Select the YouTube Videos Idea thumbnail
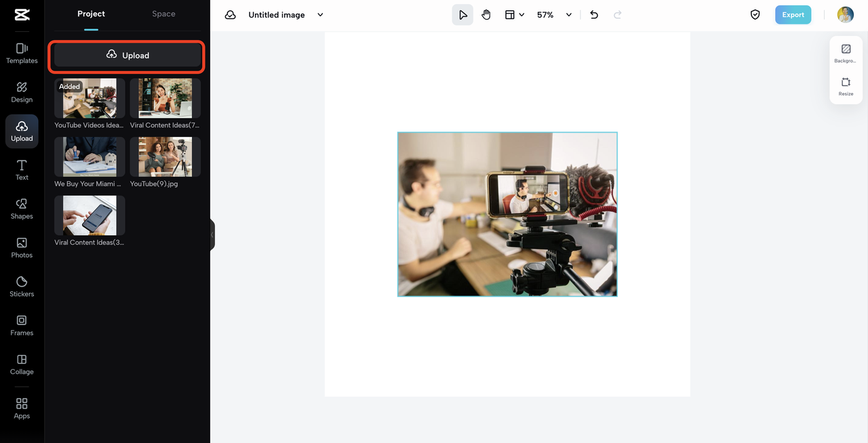 coord(90,99)
